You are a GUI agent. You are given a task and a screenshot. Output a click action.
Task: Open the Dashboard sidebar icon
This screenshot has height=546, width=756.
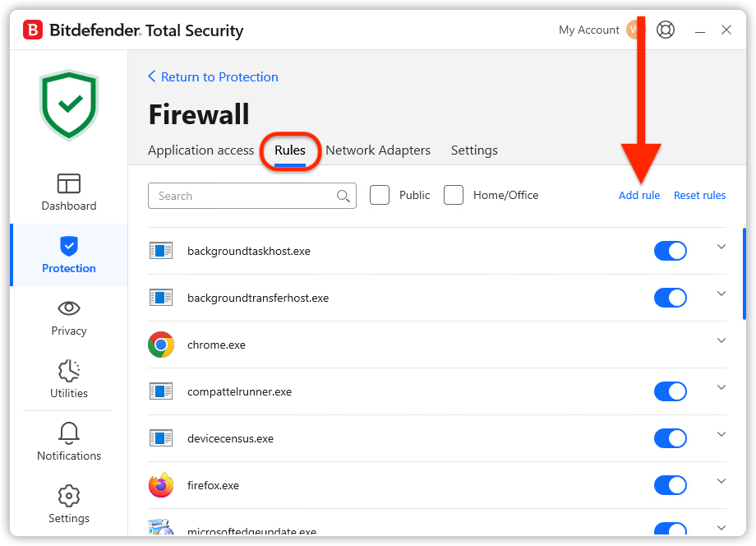pos(68,183)
